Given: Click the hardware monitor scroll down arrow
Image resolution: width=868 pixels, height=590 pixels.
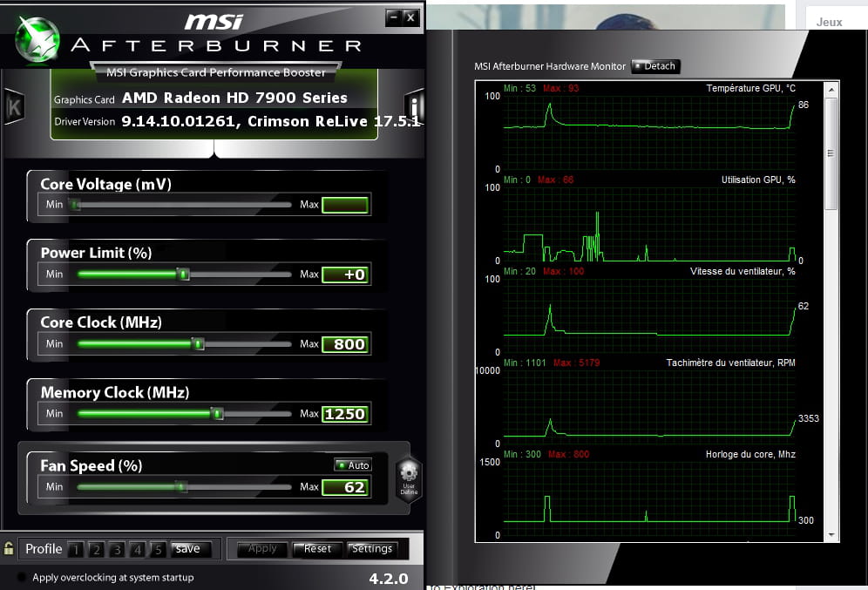Looking at the screenshot, I should tap(831, 535).
